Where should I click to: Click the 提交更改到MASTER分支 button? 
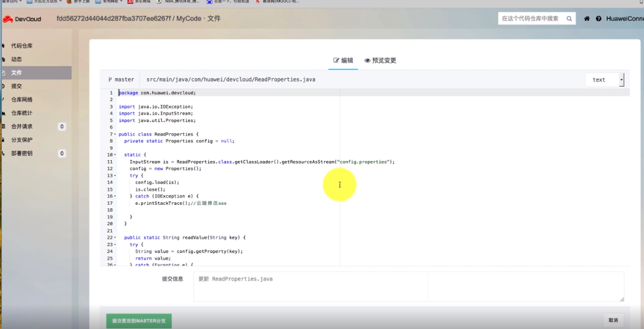click(139, 321)
